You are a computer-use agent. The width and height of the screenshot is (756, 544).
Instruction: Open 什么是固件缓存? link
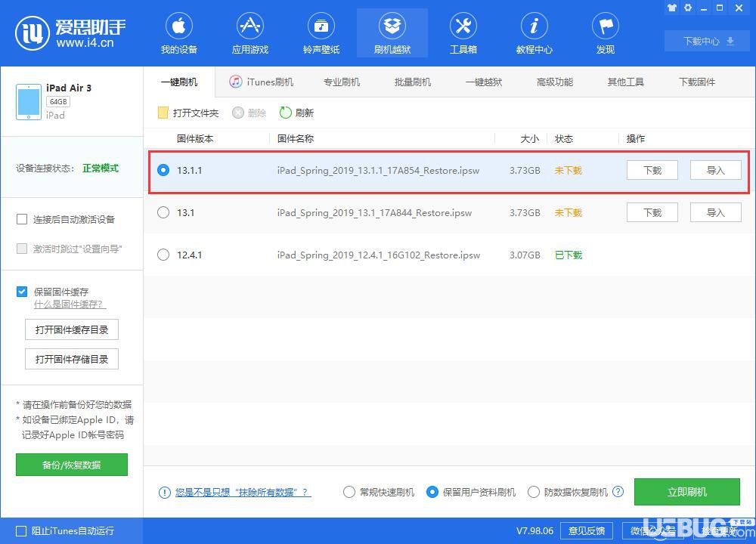pyautogui.click(x=70, y=304)
